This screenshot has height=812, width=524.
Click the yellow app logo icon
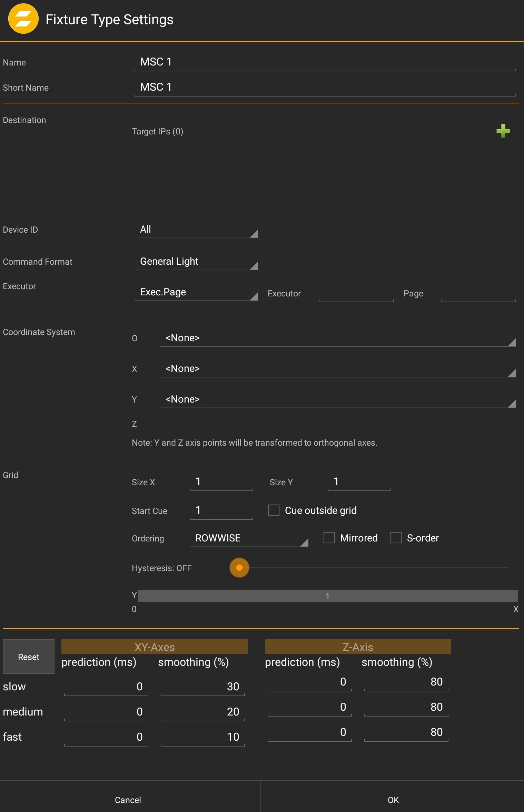tap(23, 19)
